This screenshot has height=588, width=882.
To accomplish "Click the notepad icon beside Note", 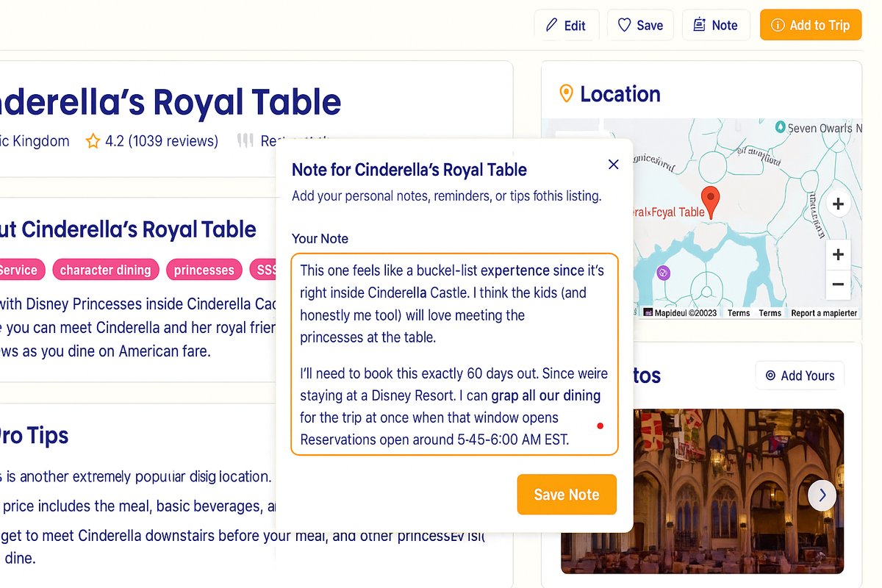I will 699,25.
